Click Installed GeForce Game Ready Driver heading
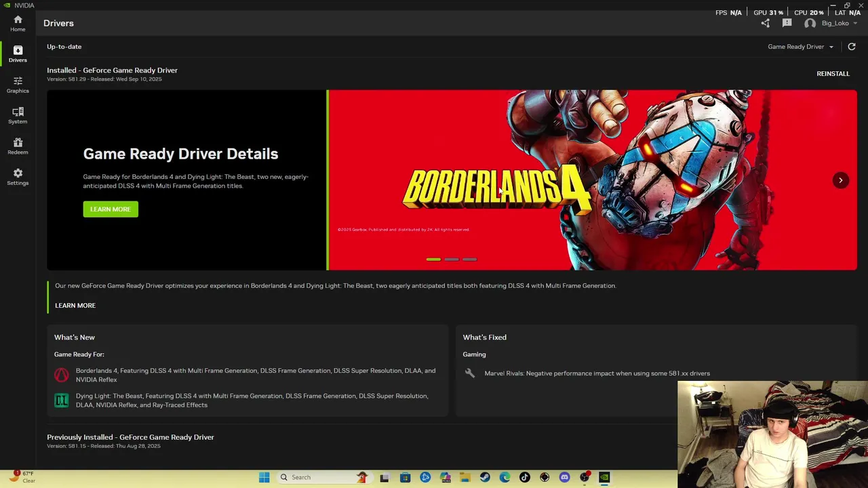The image size is (868, 488). (x=112, y=70)
